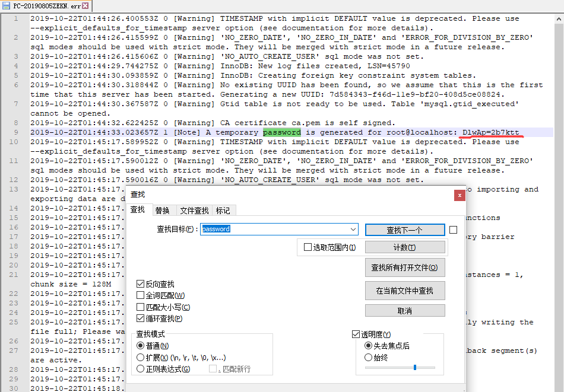Select the 正则表达式 search mode
The image size is (564, 392).
coord(141,369)
